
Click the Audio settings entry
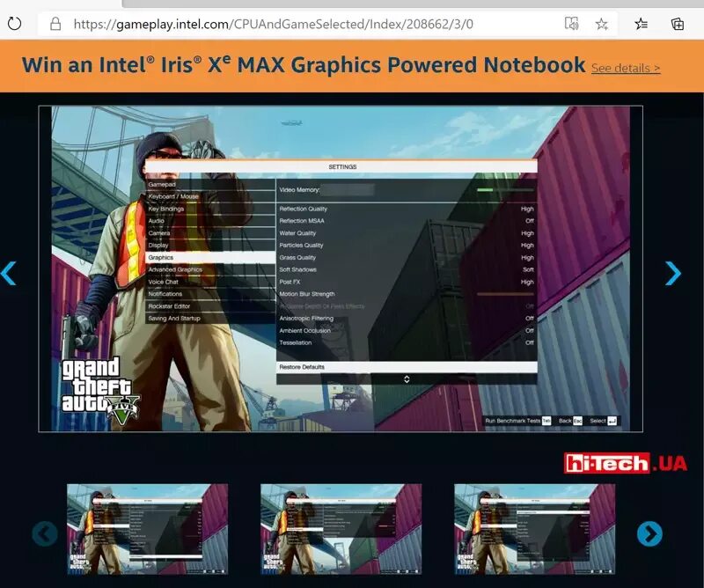(210, 221)
